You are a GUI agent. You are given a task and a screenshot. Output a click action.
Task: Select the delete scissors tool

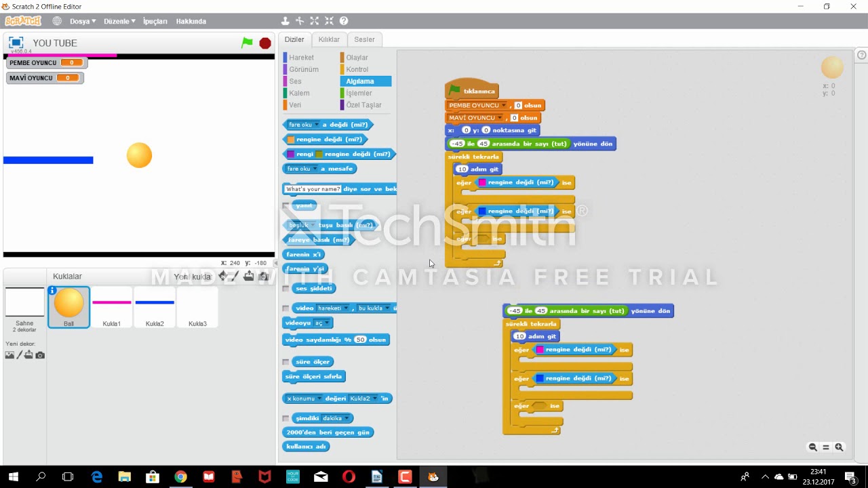click(300, 21)
